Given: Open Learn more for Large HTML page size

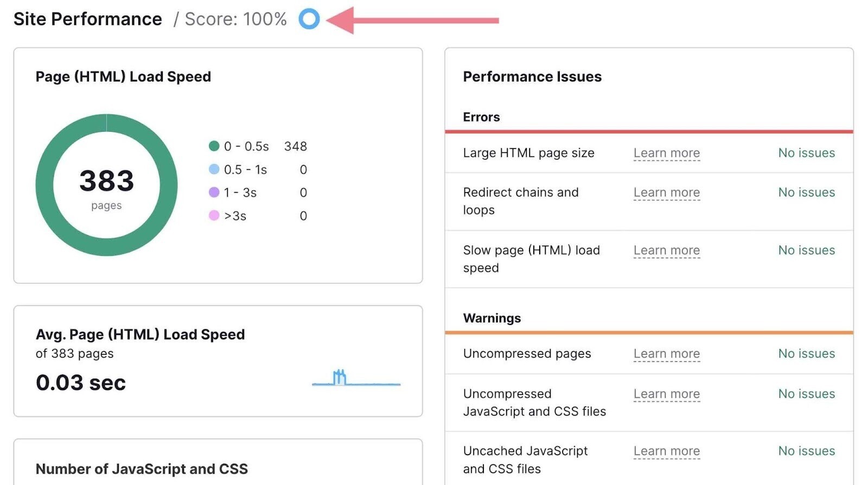Looking at the screenshot, I should tap(666, 153).
